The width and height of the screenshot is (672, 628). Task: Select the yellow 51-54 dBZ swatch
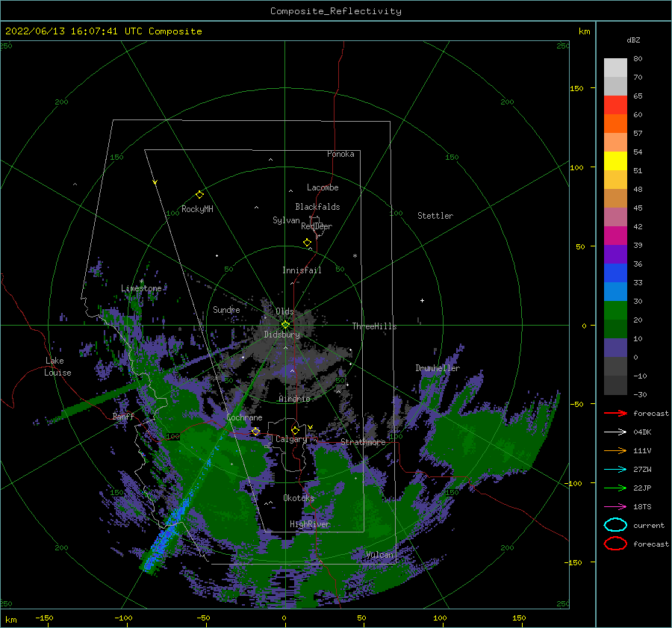coord(615,161)
